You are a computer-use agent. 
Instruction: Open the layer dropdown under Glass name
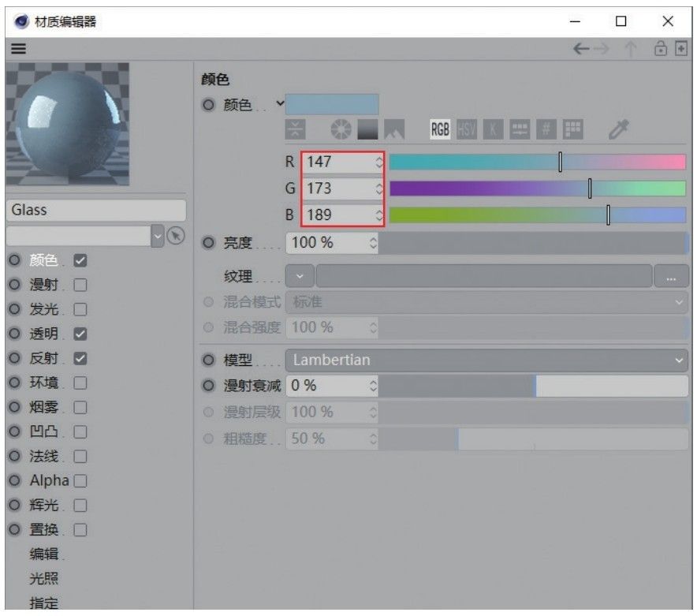tap(158, 235)
